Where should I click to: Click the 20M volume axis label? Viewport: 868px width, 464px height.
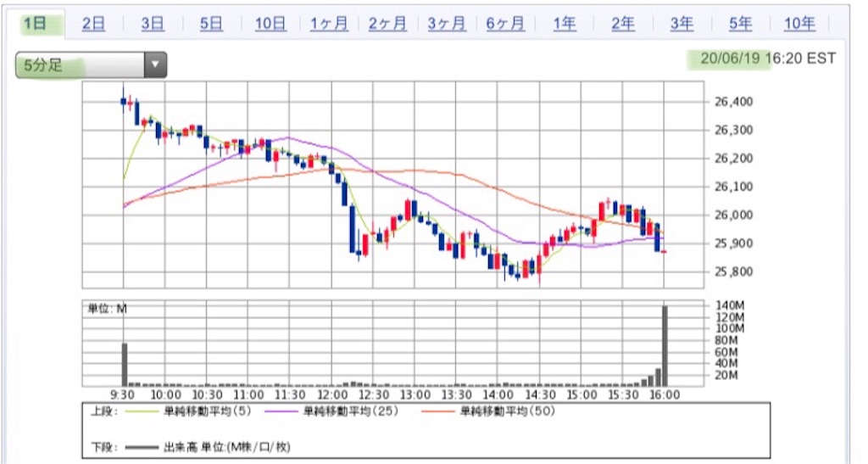pos(726,376)
